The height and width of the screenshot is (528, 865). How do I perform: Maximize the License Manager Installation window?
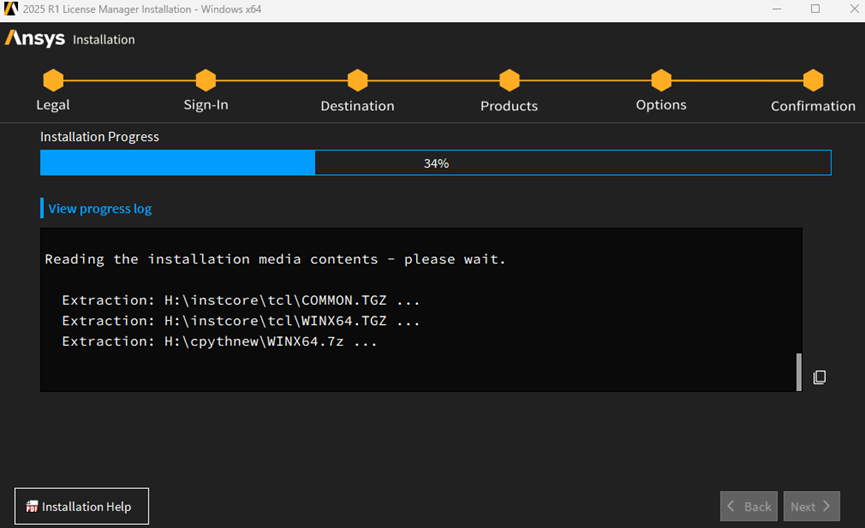pos(815,9)
